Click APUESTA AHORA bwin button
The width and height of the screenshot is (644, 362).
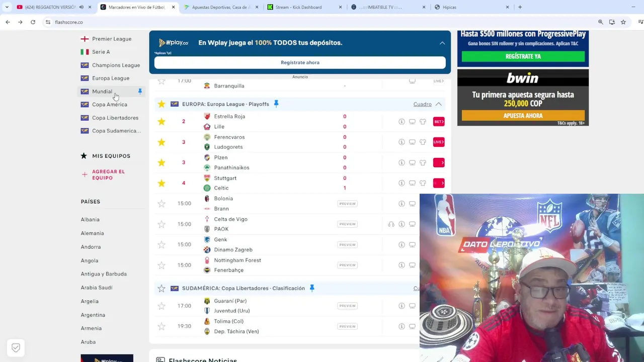[x=523, y=116]
